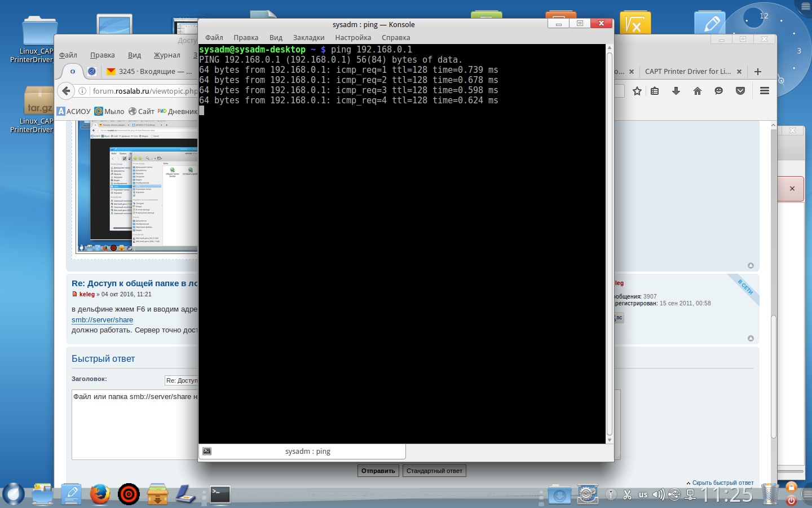Click the ЛС private message button

point(619,318)
